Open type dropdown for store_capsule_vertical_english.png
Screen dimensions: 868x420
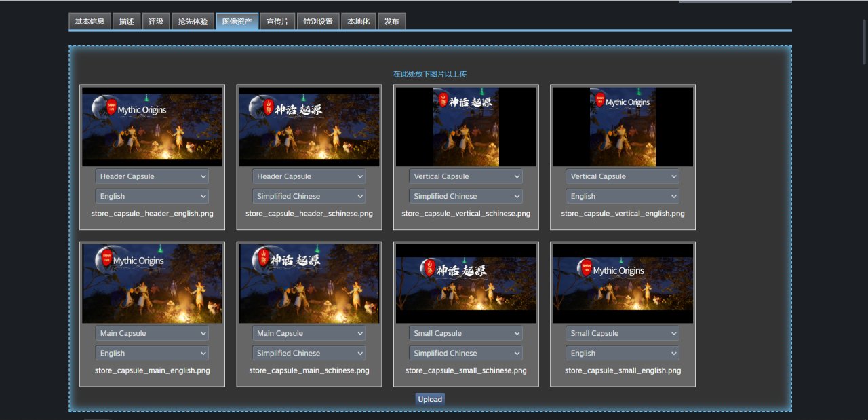(623, 176)
